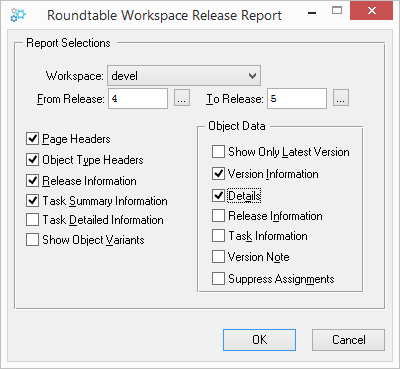Check Show Object Variants
Image resolution: width=400 pixels, height=369 pixels.
pyautogui.click(x=32, y=240)
